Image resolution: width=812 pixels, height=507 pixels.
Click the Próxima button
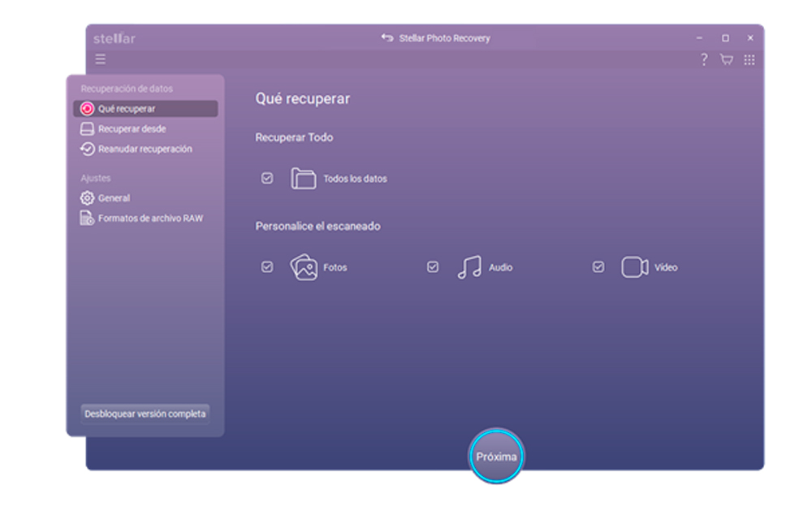pos(497,457)
